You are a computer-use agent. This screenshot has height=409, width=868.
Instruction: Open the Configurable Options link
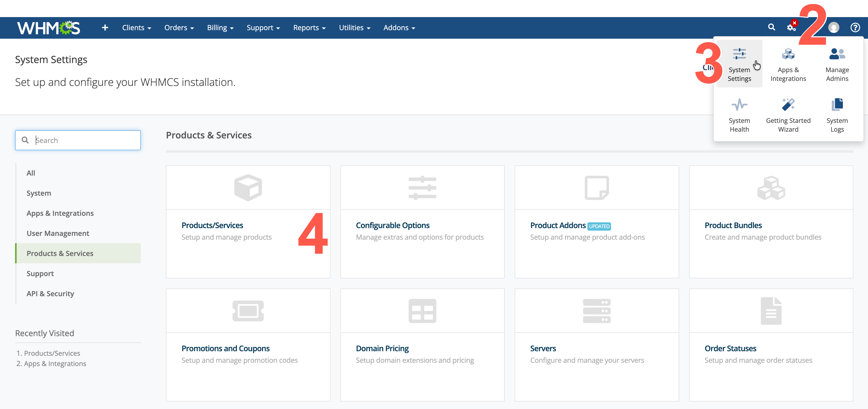393,225
